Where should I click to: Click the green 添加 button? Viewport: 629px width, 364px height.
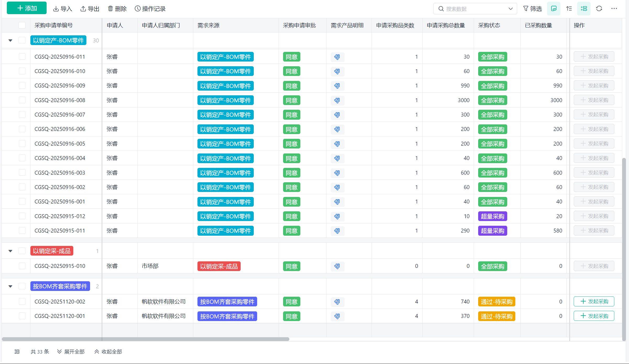27,8
